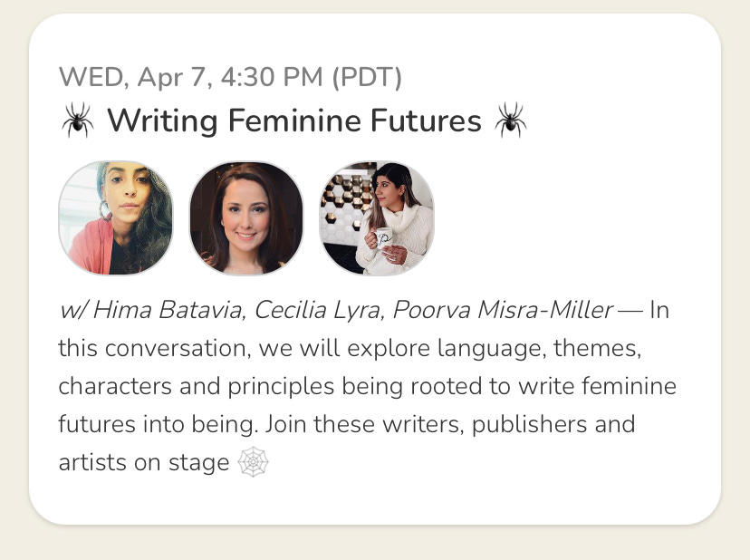This screenshot has height=560, width=750.
Task: Click the 'WED, Apr 7' date text
Action: coord(134,78)
